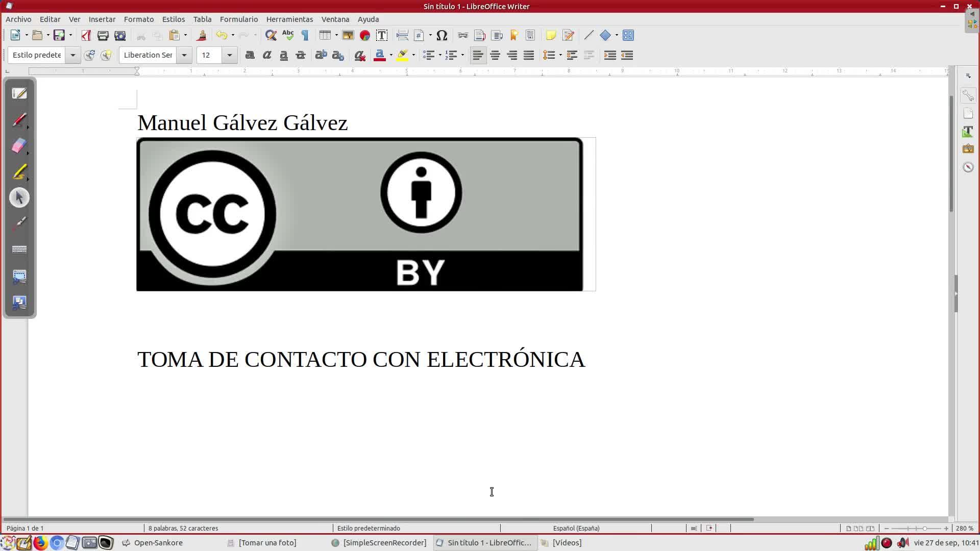This screenshot has height=551, width=980.
Task: Click the Español (España) language status field
Action: click(576, 528)
